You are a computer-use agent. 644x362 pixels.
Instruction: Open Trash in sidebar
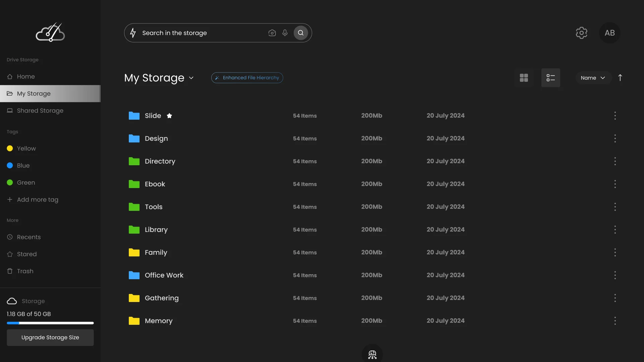click(x=50, y=271)
